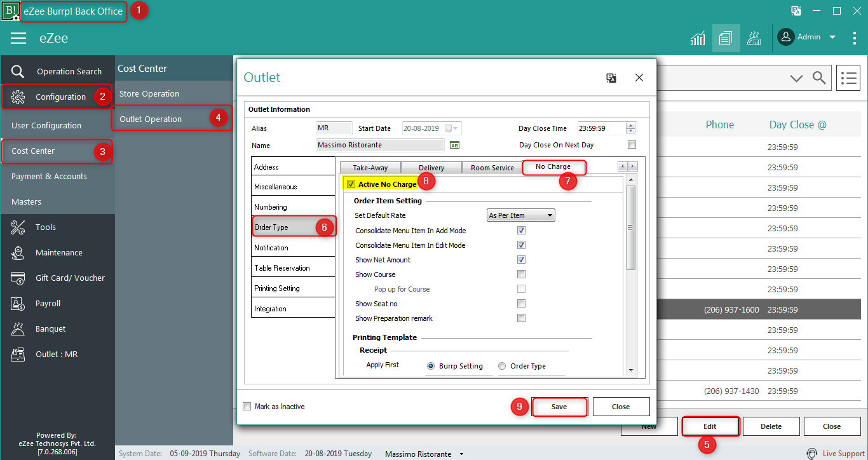
Task: Select Cost Center in sidebar
Action: (x=57, y=151)
